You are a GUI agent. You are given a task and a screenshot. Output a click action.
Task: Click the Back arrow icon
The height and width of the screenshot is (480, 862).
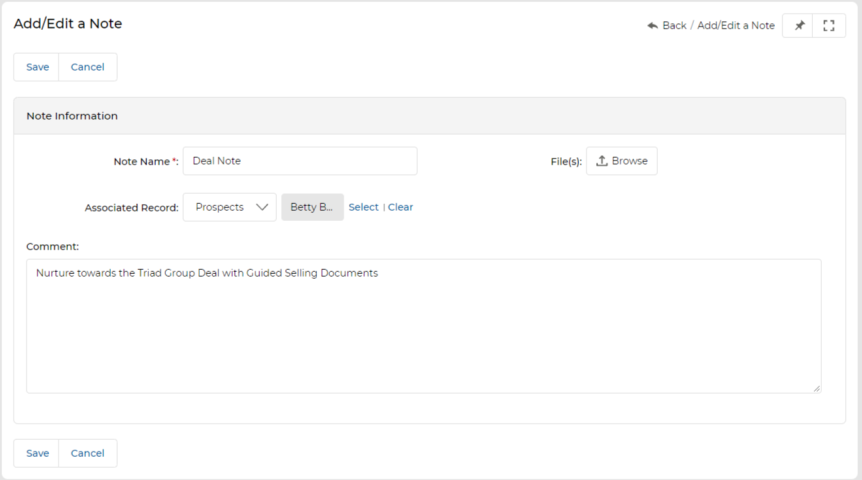653,25
